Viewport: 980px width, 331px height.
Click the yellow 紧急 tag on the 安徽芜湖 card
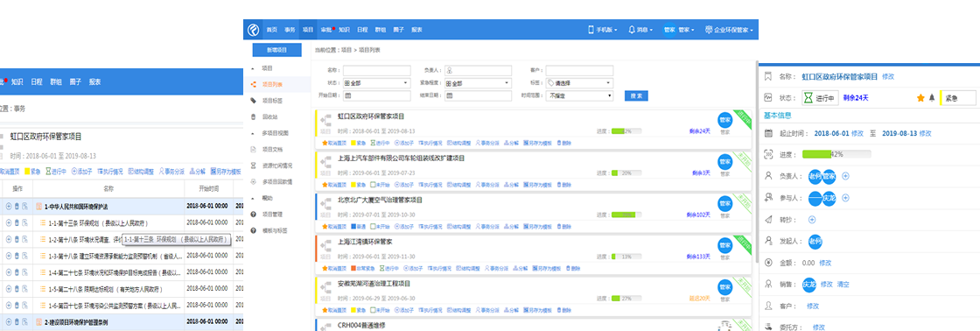[359, 310]
